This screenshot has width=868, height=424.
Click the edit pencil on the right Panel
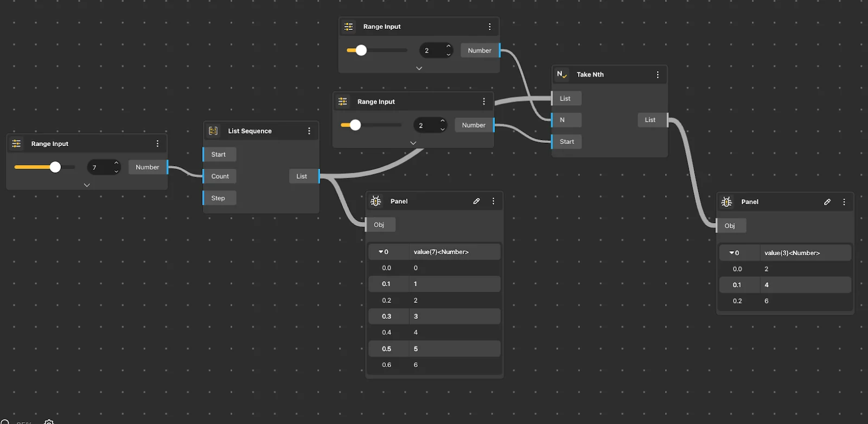tap(827, 202)
